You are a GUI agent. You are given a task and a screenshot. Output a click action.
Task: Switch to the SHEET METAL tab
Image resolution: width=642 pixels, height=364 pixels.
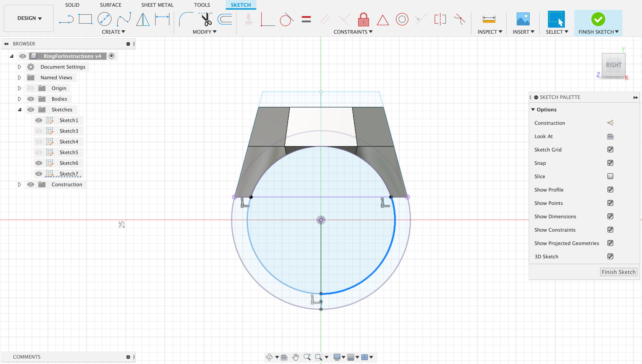click(x=157, y=5)
